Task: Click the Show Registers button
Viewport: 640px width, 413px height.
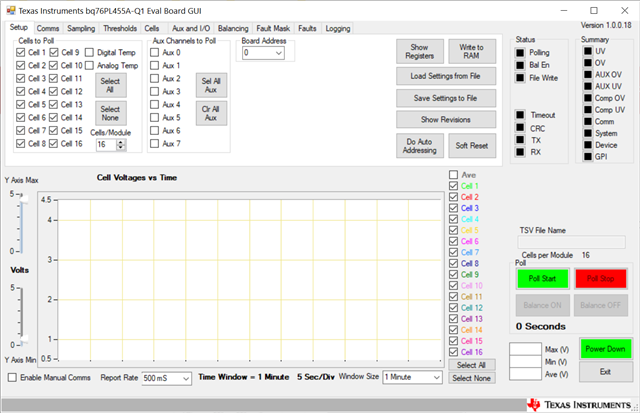Action: (x=420, y=51)
